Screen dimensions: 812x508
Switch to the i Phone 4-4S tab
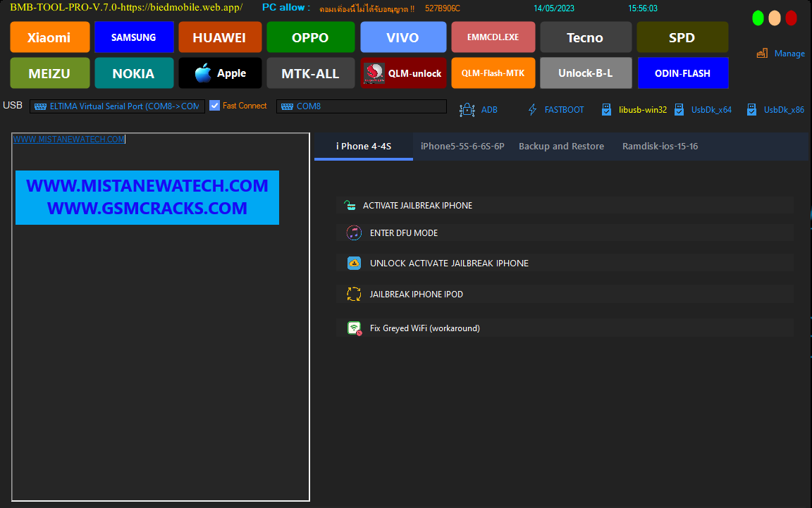364,147
